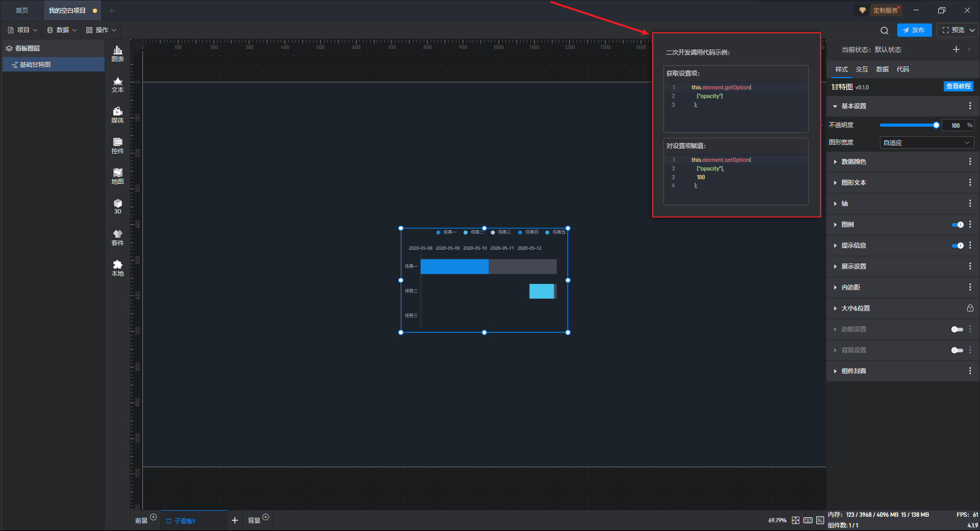Open the 项目 menu
Screen dimensions: 980x531
pos(23,30)
